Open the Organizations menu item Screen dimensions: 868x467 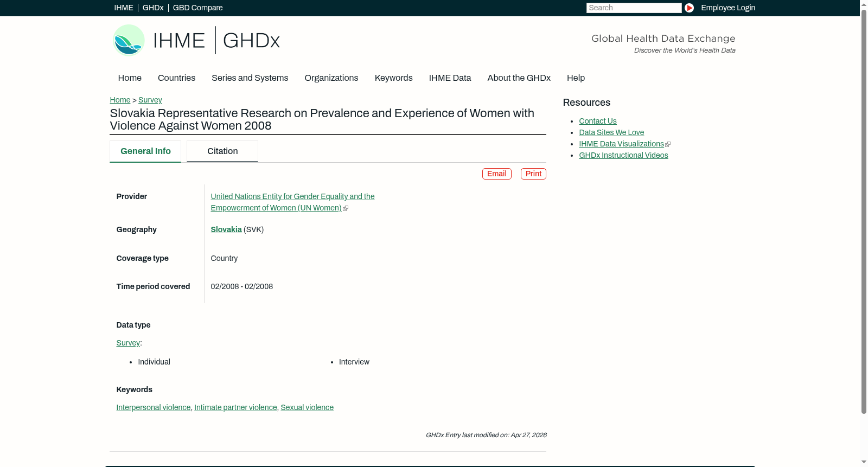click(x=331, y=78)
